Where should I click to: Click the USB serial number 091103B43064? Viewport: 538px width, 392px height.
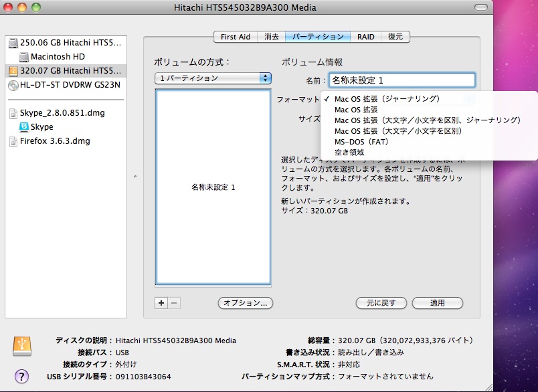click(x=143, y=377)
